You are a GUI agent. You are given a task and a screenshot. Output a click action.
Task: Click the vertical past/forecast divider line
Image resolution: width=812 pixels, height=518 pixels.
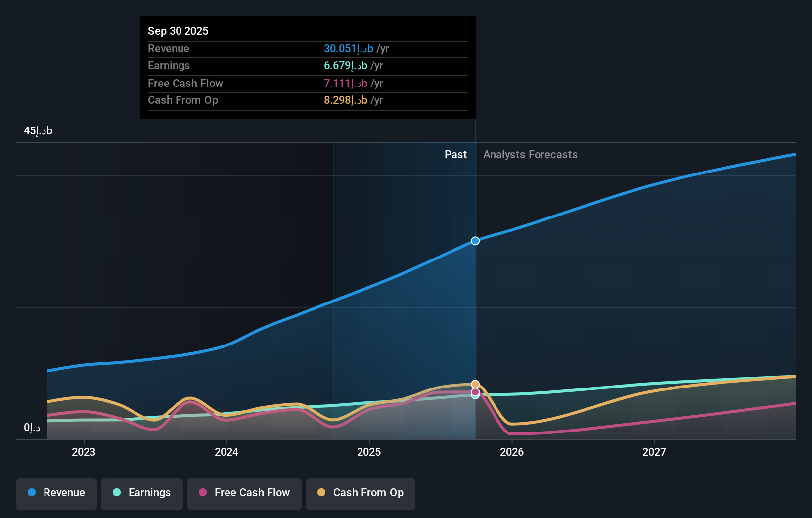[x=475, y=297]
